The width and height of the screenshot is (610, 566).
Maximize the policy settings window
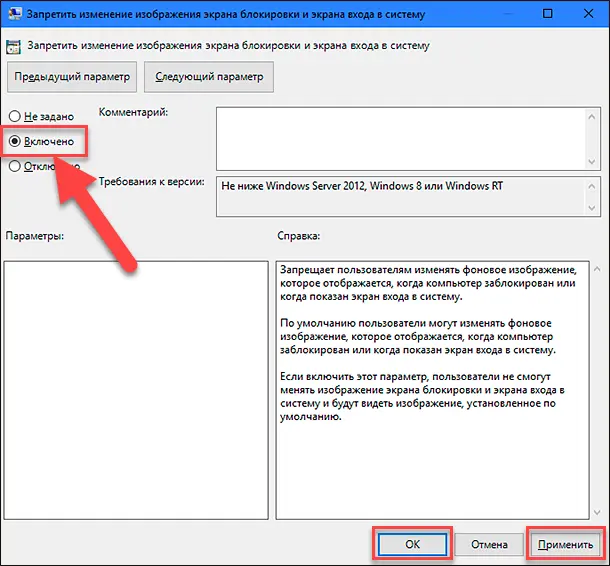click(x=545, y=14)
